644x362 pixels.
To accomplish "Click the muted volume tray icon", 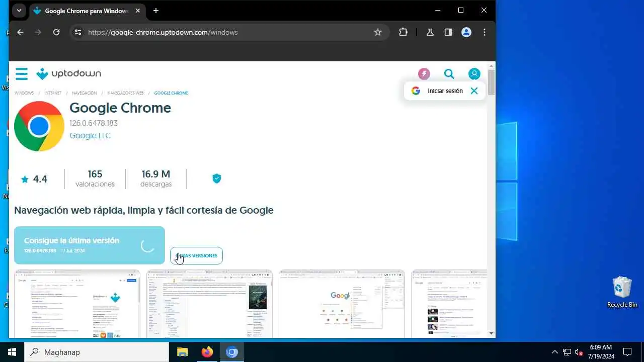I will coord(579,352).
